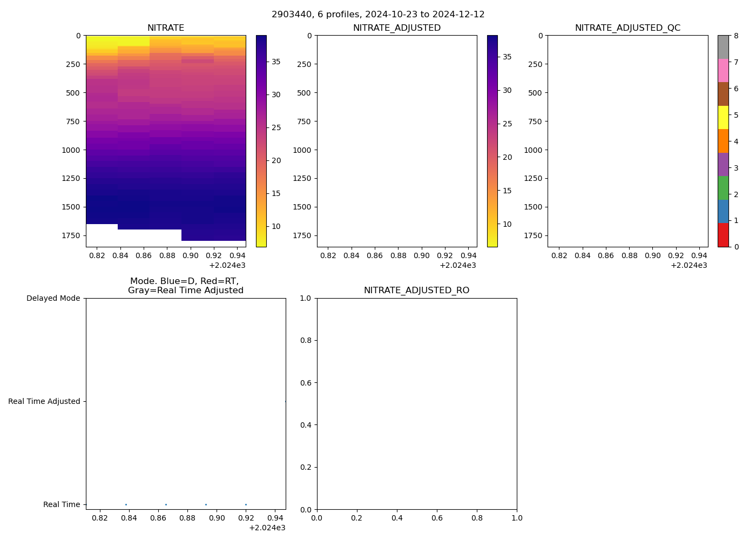Click the Real Time data point near 0.84
Screen dimensions: 756x540
tap(126, 504)
